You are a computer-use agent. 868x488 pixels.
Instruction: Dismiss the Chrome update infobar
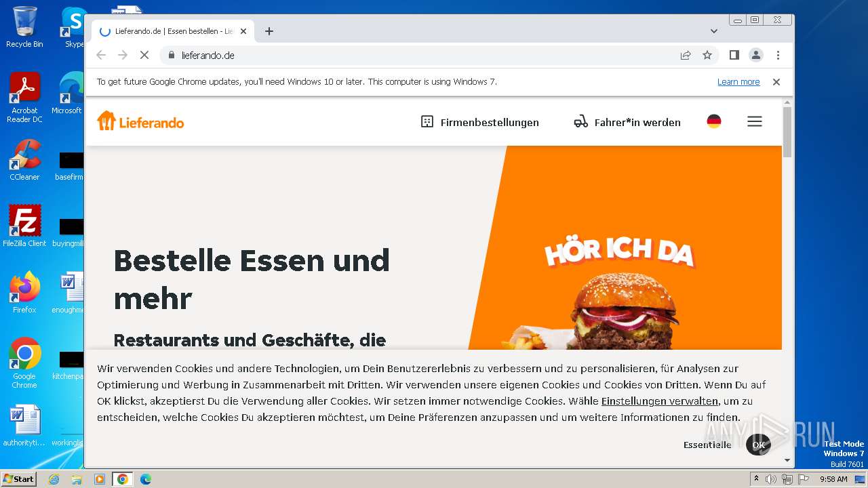[776, 81]
